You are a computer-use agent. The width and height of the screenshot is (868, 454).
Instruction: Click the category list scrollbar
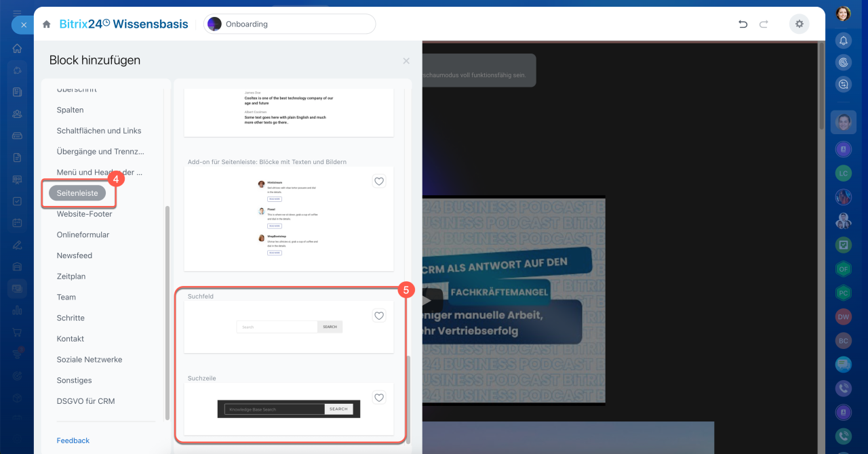pos(167,312)
